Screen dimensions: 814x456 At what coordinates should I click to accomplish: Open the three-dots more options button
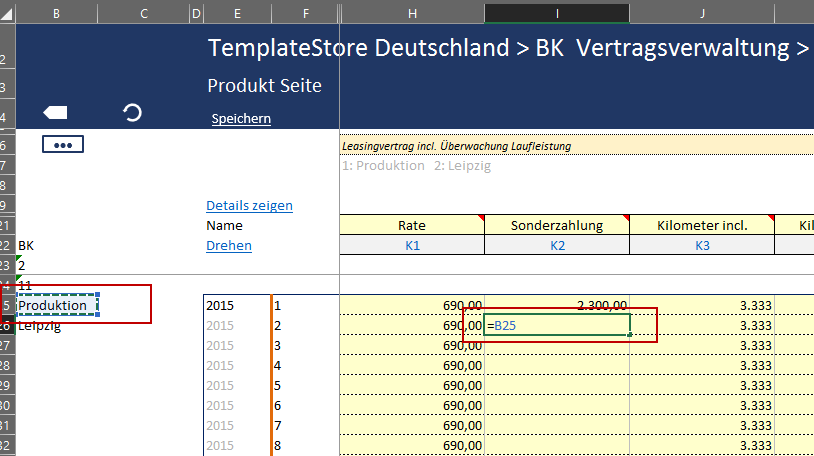(62, 145)
